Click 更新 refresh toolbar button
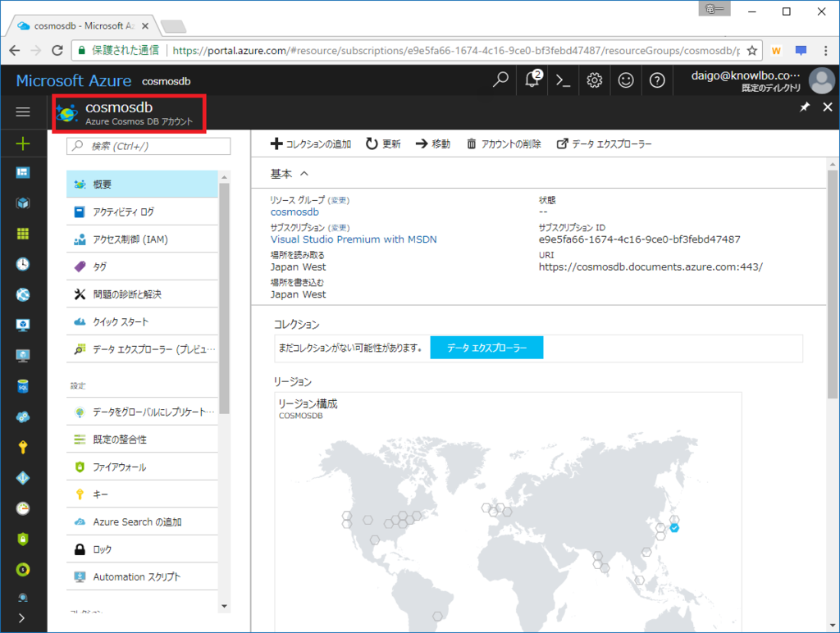840x633 pixels. 383,143
